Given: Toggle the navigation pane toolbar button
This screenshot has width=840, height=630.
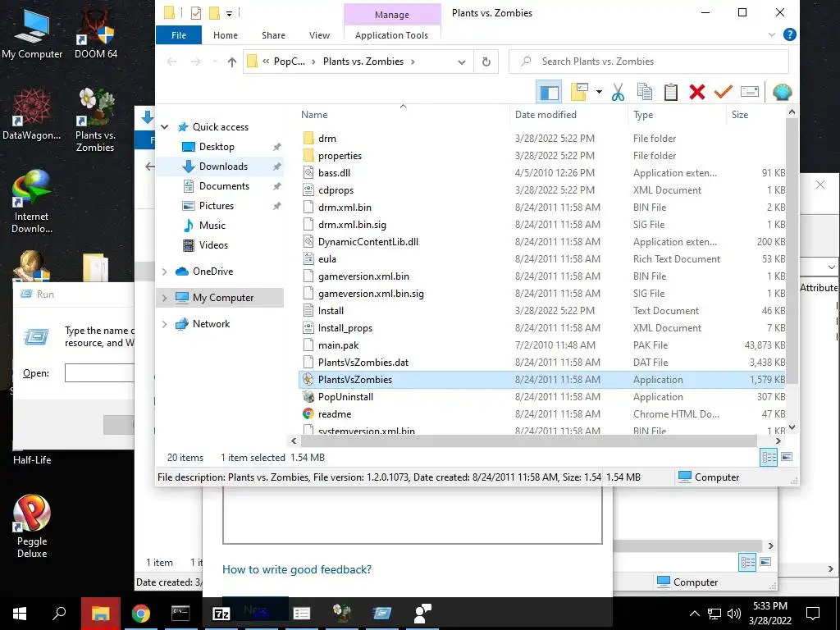Looking at the screenshot, I should tap(549, 92).
